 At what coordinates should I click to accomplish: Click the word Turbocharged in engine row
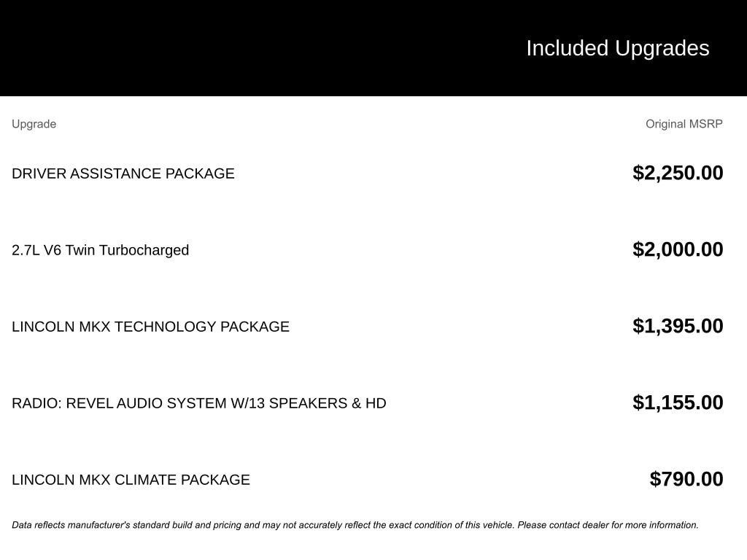144,250
